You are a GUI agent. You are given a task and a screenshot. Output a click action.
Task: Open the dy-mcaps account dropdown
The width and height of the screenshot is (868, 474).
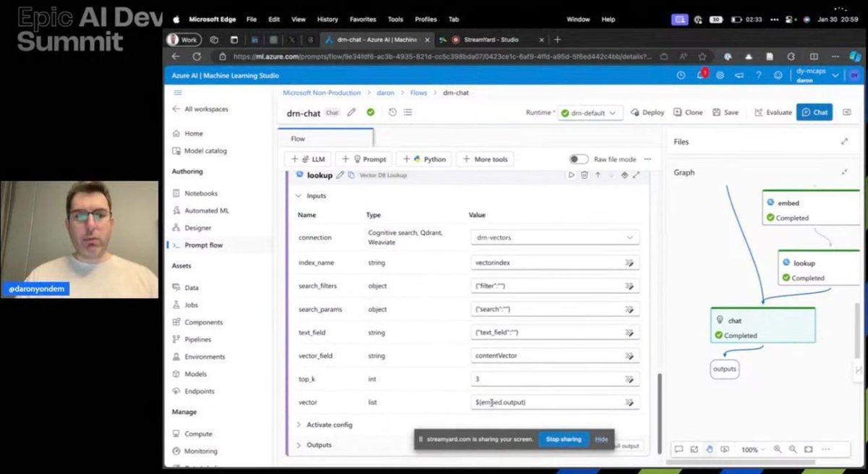[818, 75]
